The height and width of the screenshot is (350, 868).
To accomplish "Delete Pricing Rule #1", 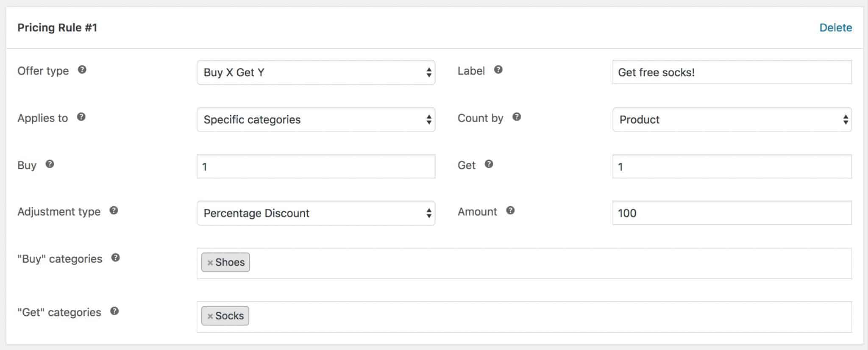I will (x=835, y=28).
